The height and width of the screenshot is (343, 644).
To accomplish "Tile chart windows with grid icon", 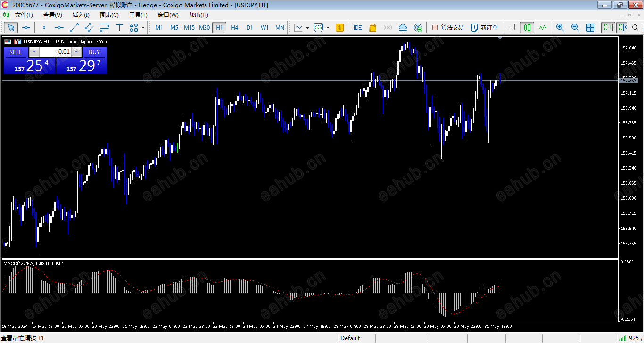I will click(590, 27).
